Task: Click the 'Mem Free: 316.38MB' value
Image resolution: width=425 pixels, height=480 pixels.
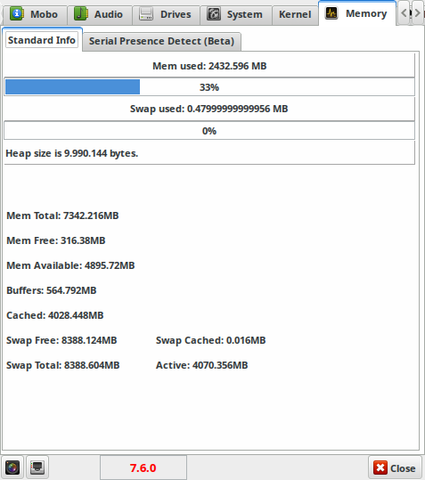Action: pyautogui.click(x=56, y=241)
